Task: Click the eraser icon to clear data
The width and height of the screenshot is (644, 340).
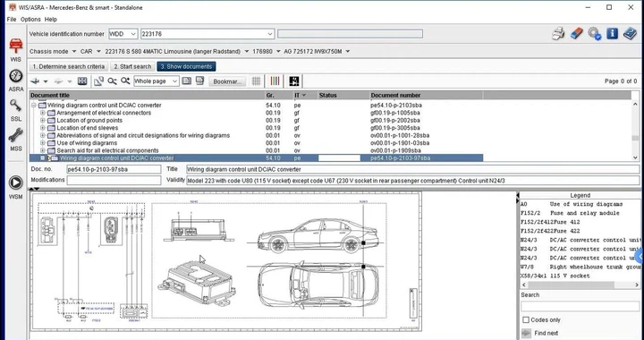Action: click(x=576, y=34)
